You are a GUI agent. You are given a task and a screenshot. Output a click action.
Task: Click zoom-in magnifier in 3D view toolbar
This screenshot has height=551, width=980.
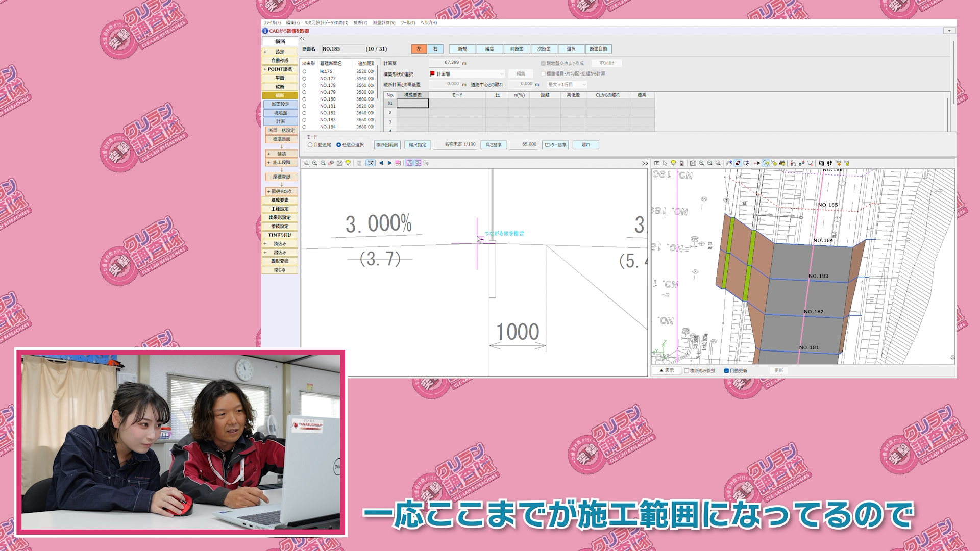(701, 163)
